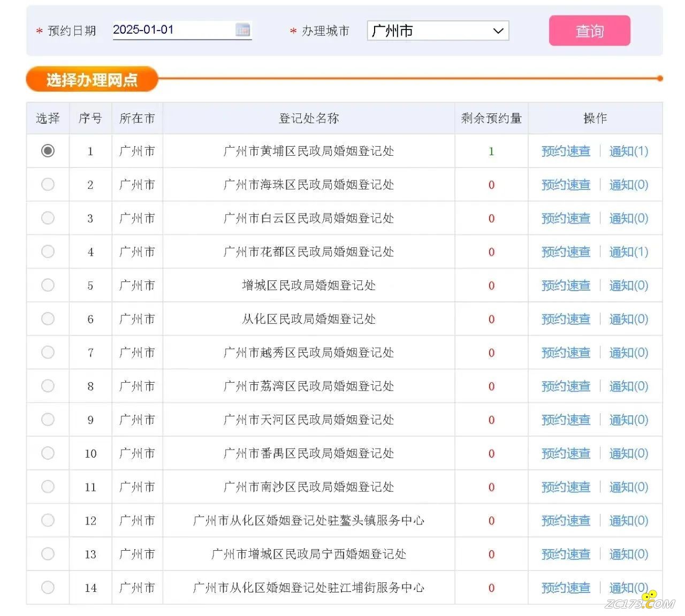685x616 pixels.
Task: Open 通知(0) link in 白云区 row
Action: pos(629,218)
